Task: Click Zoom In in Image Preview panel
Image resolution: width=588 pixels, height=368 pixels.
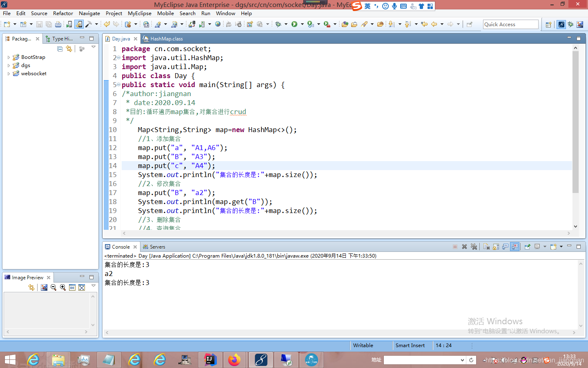Action: pos(63,287)
